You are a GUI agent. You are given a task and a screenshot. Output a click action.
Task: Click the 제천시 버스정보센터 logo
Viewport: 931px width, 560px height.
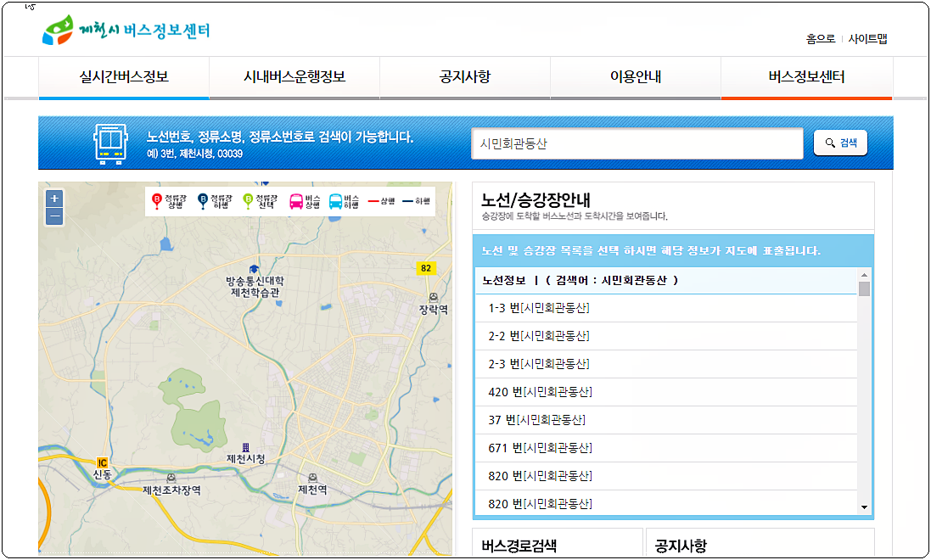click(126, 30)
